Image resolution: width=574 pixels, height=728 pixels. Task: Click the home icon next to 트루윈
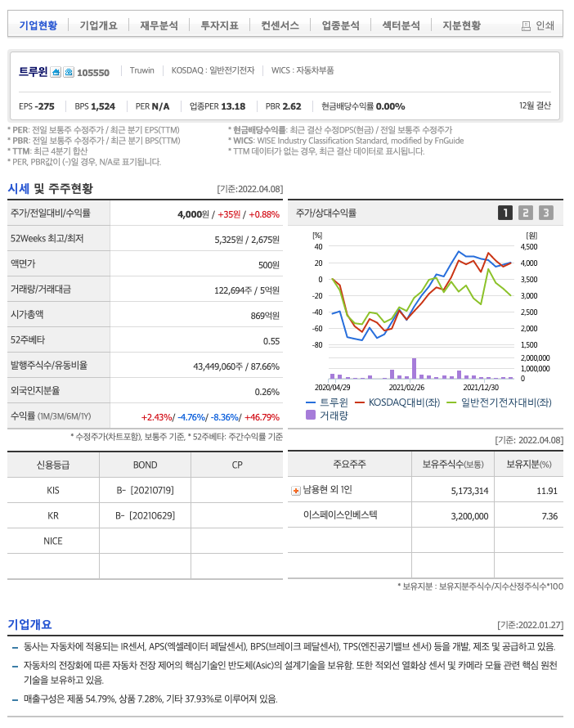click(x=56, y=72)
